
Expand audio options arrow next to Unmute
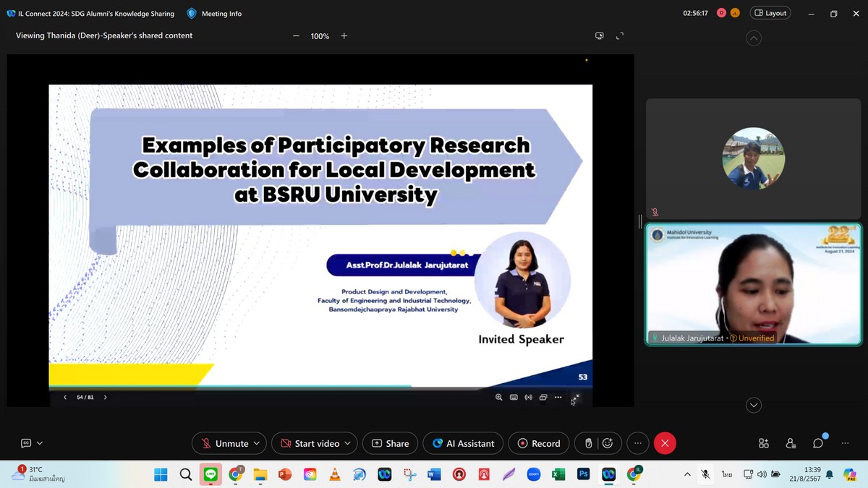pos(258,443)
